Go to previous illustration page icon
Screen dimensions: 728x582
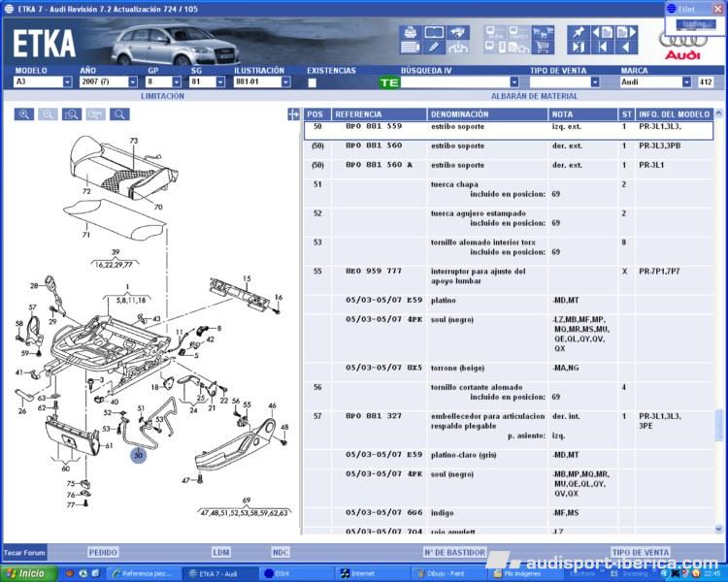[x=602, y=32]
